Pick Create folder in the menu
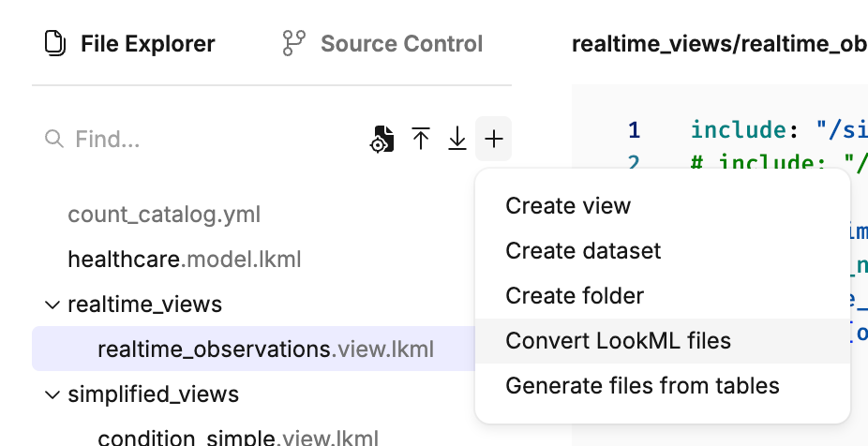This screenshot has height=446, width=868. (x=575, y=296)
